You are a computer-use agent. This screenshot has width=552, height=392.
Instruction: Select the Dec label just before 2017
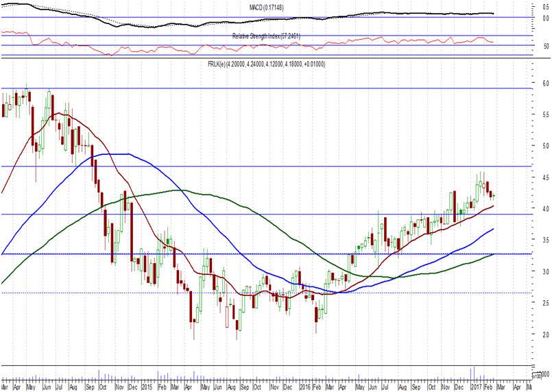pyautogui.click(x=459, y=387)
